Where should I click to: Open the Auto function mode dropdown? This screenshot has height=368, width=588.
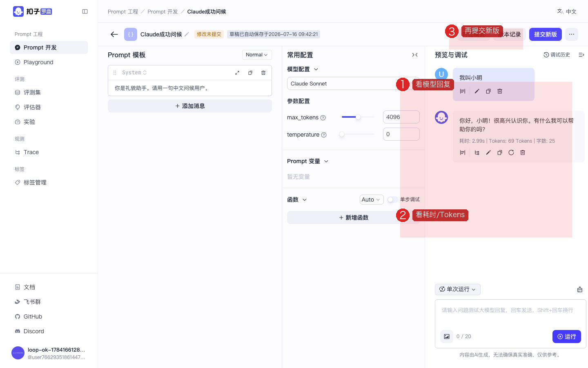(372, 200)
